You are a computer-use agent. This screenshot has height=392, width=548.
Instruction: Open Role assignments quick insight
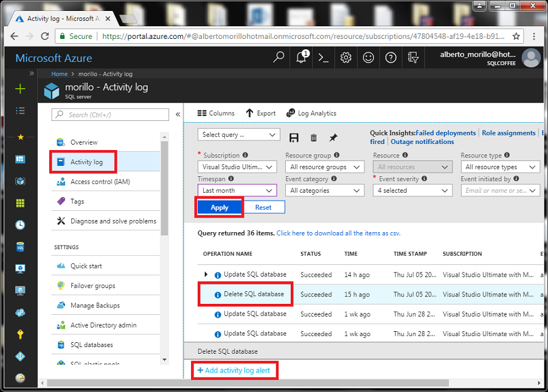pos(508,133)
